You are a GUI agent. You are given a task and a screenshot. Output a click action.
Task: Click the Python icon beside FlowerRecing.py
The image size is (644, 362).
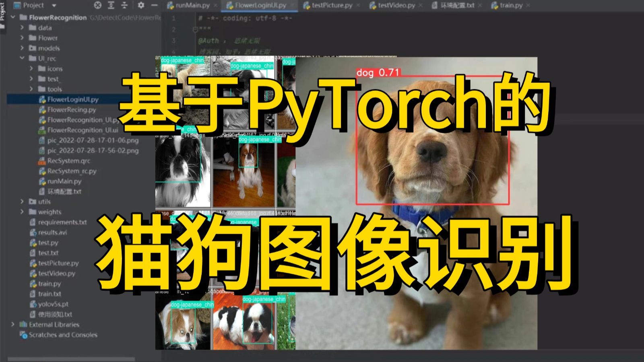pyautogui.click(x=42, y=110)
